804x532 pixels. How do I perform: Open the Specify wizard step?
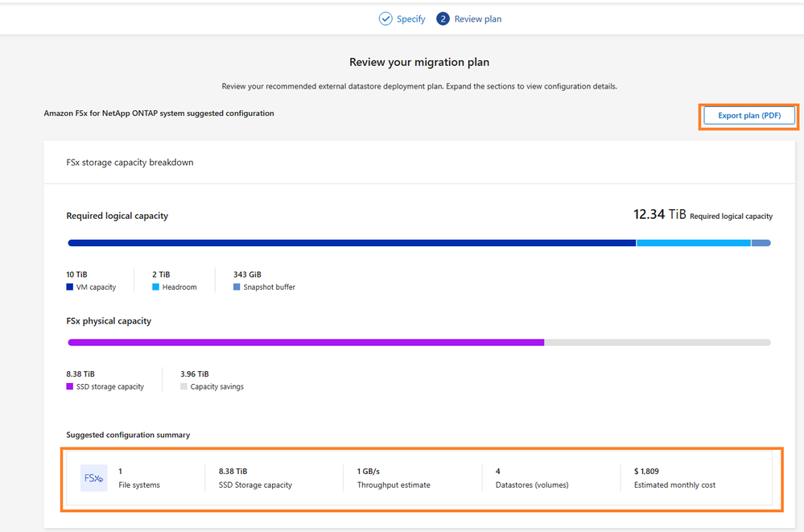[x=410, y=19]
